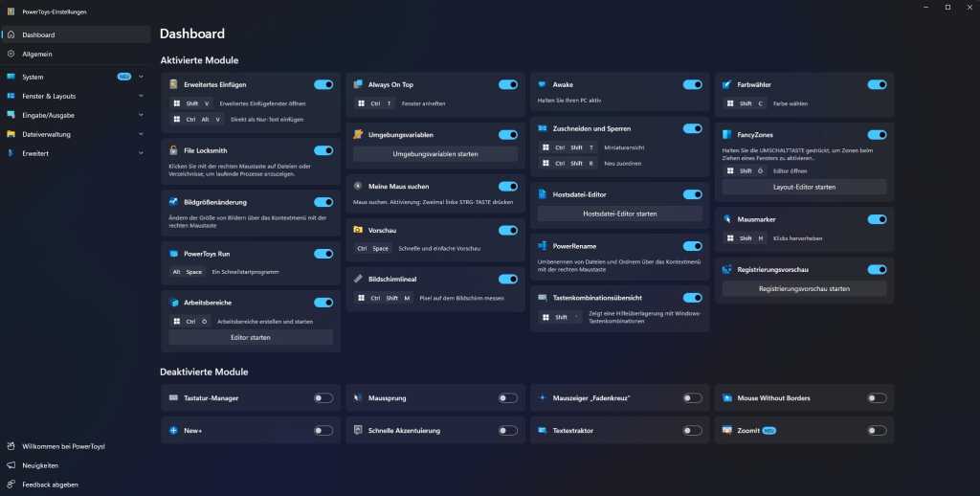Viewport: 980px width, 496px height.
Task: Click the Bildschirmlineal module name
Action: pyautogui.click(x=392, y=279)
